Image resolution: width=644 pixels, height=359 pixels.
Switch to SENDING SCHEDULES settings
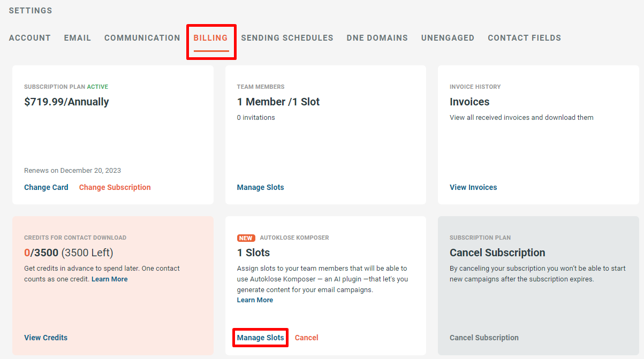coord(287,37)
